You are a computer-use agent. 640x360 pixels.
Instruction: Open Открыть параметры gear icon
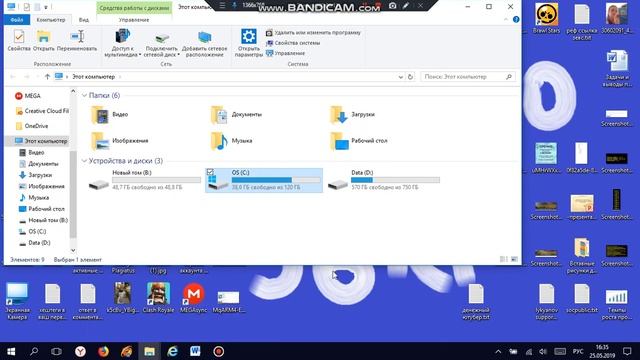(x=249, y=43)
